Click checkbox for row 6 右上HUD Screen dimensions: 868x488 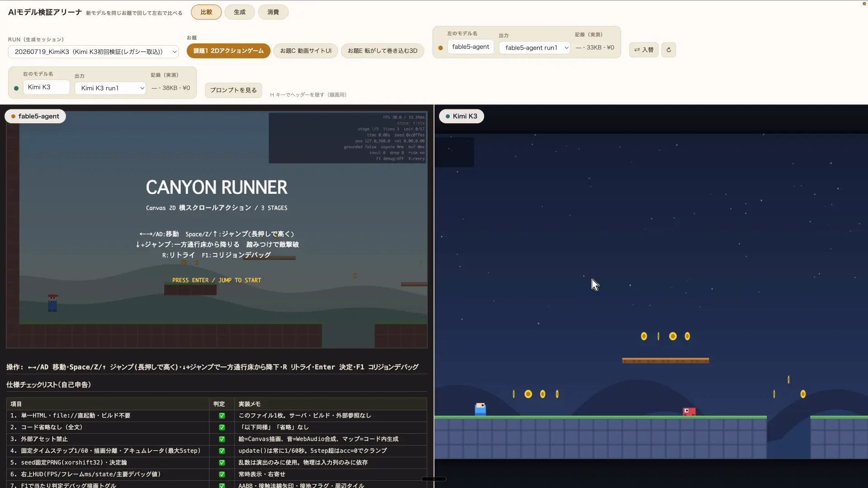[x=222, y=474]
